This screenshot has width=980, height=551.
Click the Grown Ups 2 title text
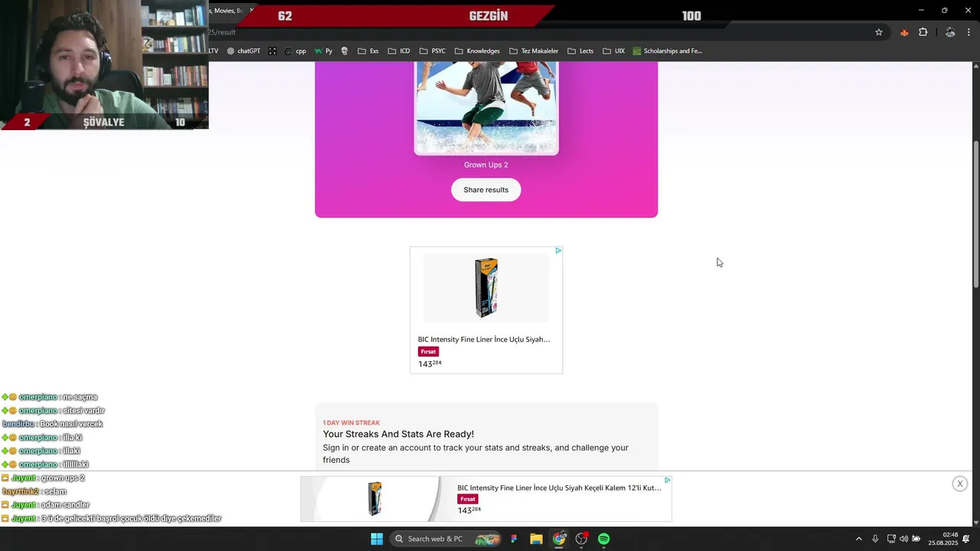pos(486,165)
